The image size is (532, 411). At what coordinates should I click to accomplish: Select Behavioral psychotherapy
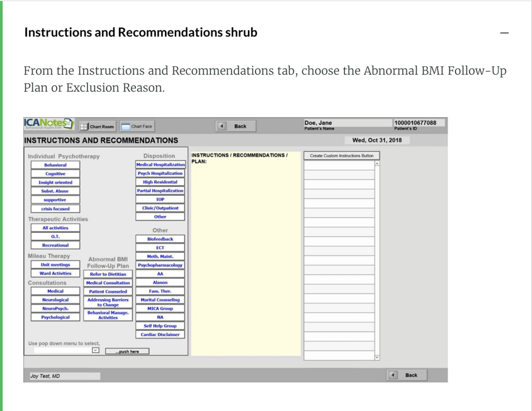tap(55, 165)
